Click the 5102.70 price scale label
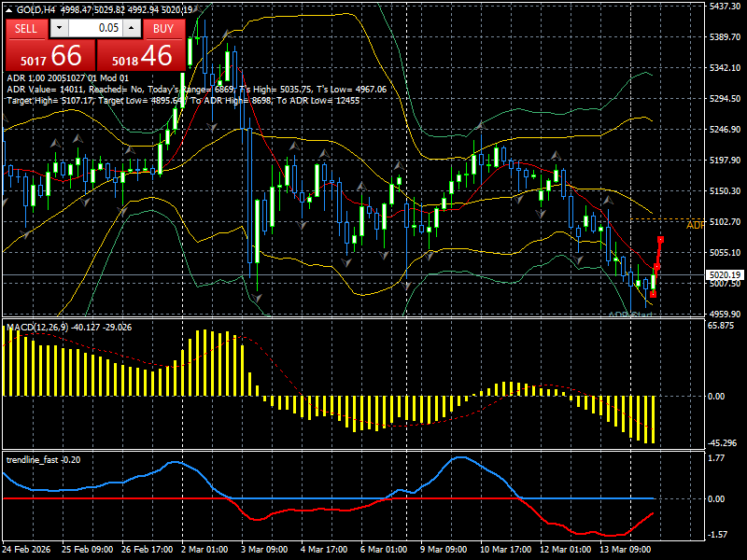747x560 pixels. (725, 222)
